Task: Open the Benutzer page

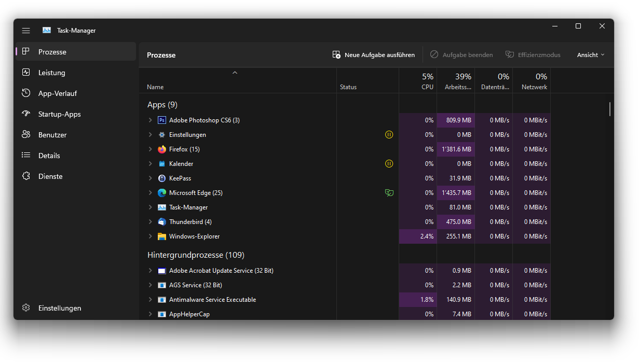Action: (x=76, y=135)
